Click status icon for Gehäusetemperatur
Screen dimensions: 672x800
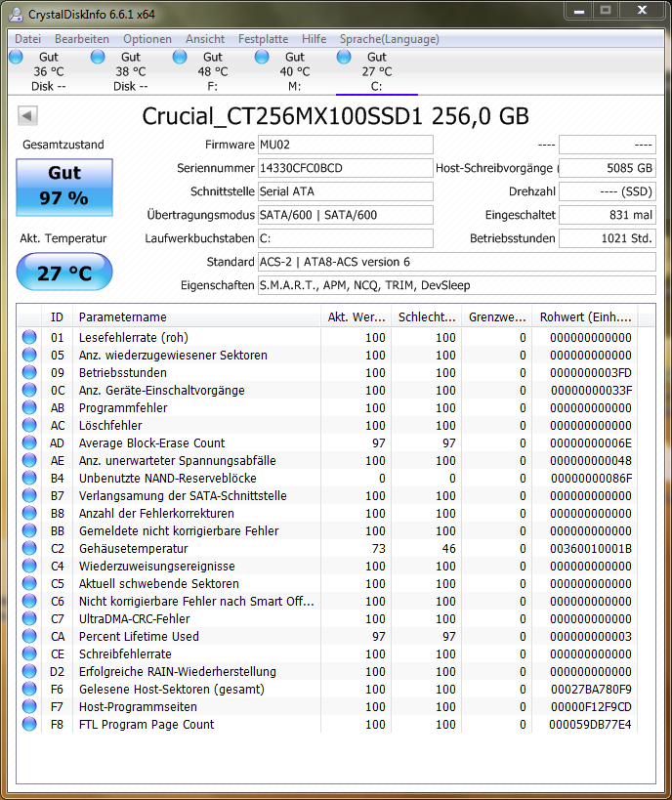point(29,548)
